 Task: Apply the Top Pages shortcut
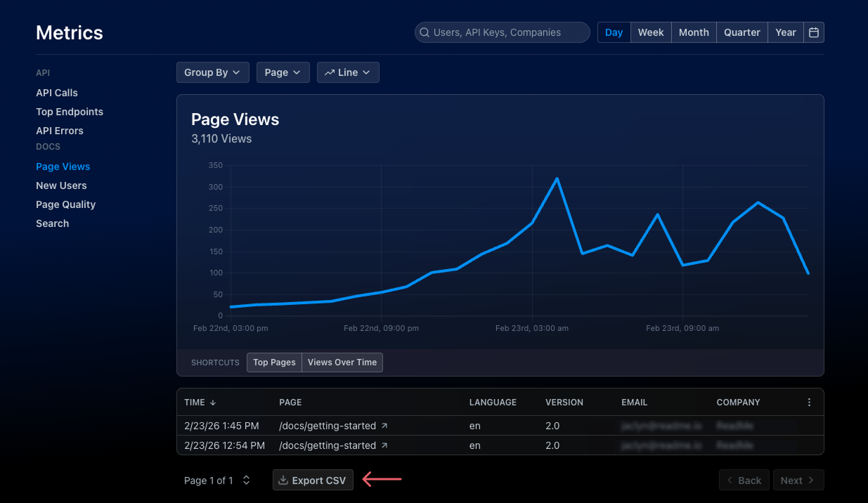[x=274, y=362]
